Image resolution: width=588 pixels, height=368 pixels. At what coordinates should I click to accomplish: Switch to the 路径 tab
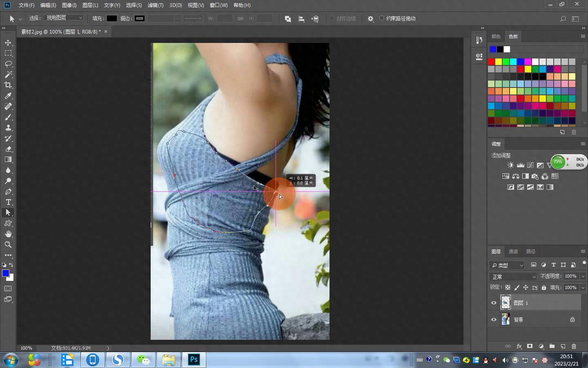click(x=531, y=251)
